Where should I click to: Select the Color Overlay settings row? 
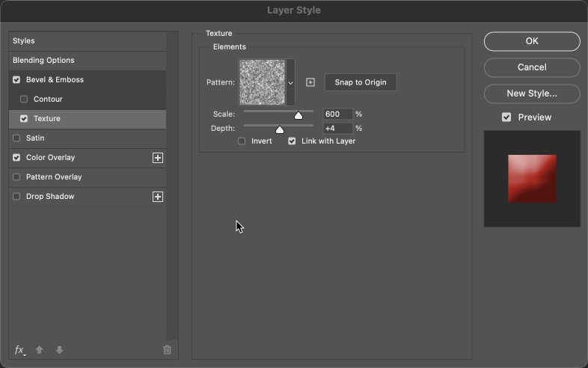(88, 158)
